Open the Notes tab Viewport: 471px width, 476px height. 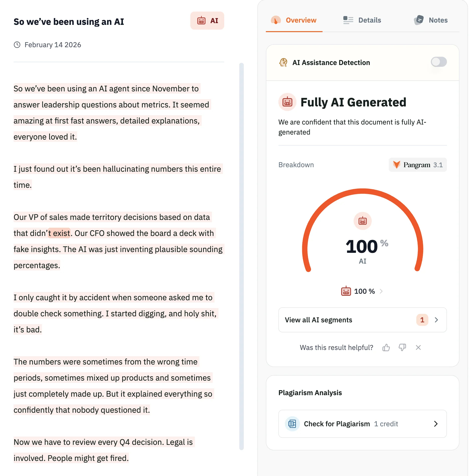pos(431,20)
